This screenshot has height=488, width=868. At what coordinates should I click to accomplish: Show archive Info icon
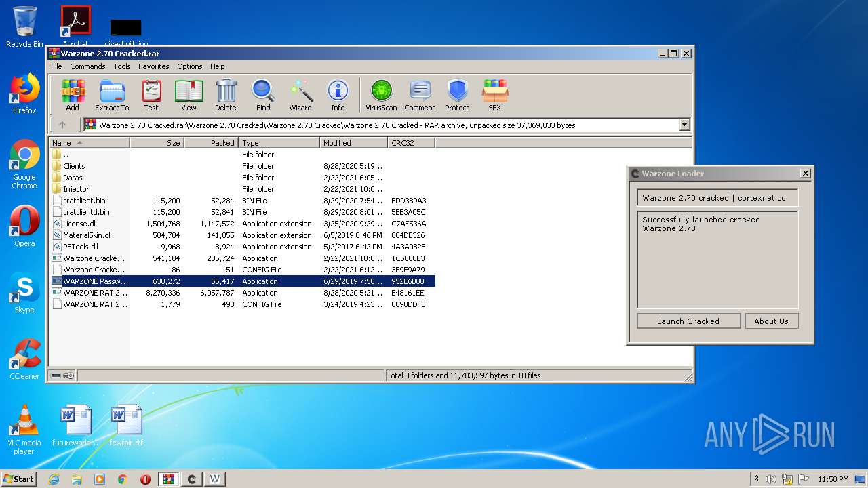(338, 95)
